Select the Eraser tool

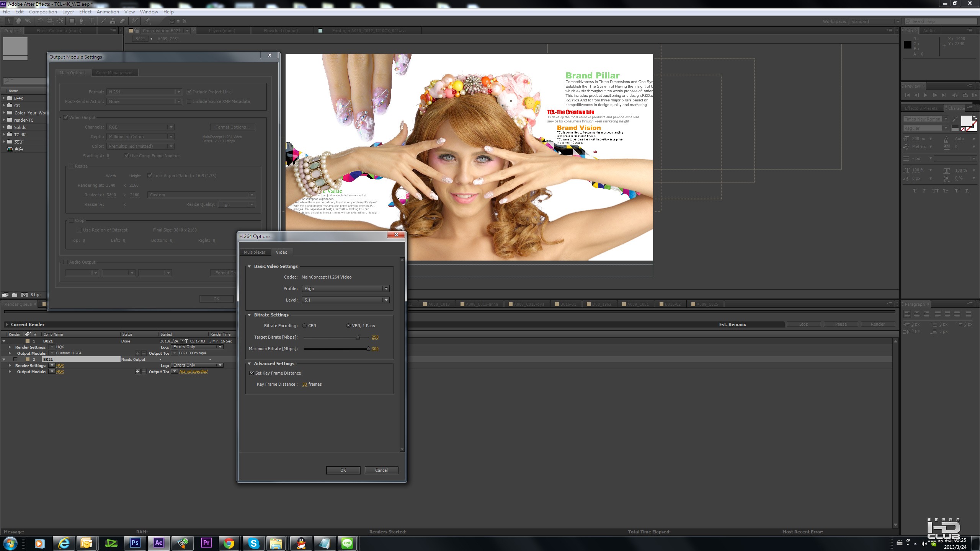[x=122, y=21]
